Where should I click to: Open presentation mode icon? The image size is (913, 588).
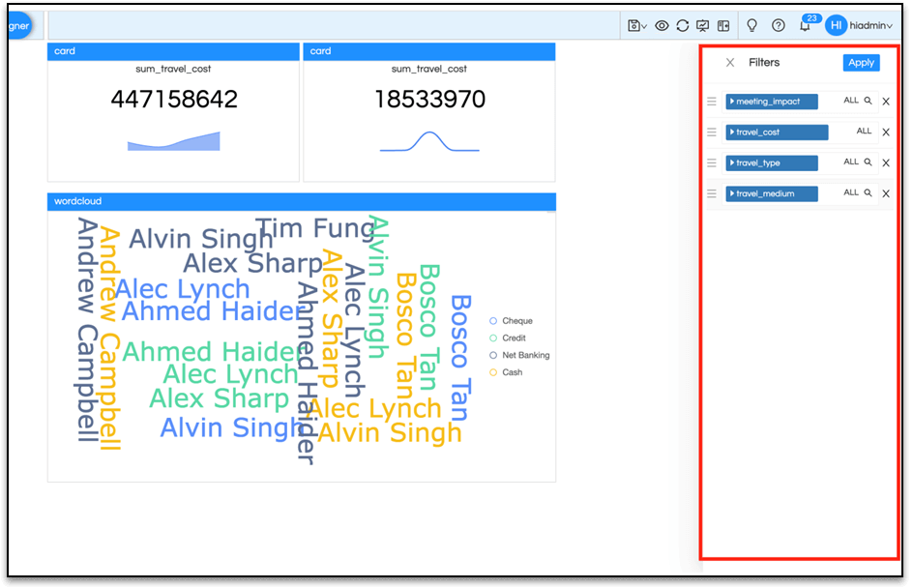pyautogui.click(x=703, y=25)
